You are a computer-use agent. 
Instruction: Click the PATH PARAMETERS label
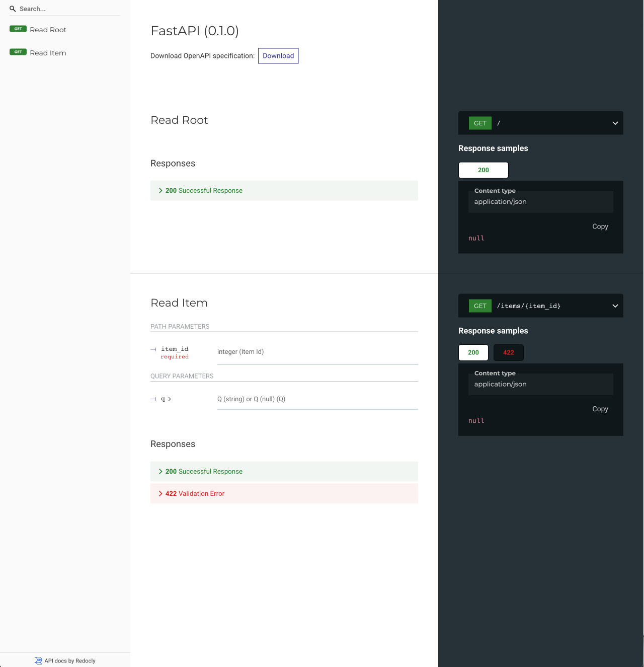[x=180, y=327]
